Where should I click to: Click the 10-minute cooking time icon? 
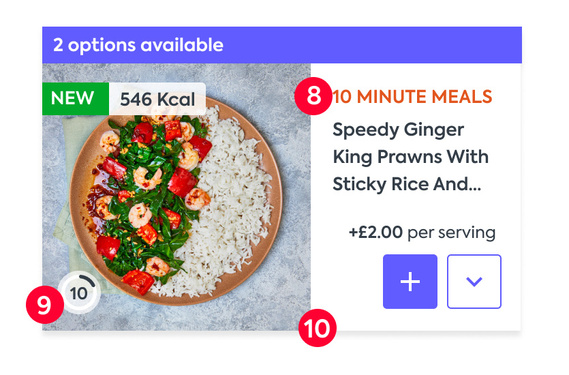pos(79,293)
